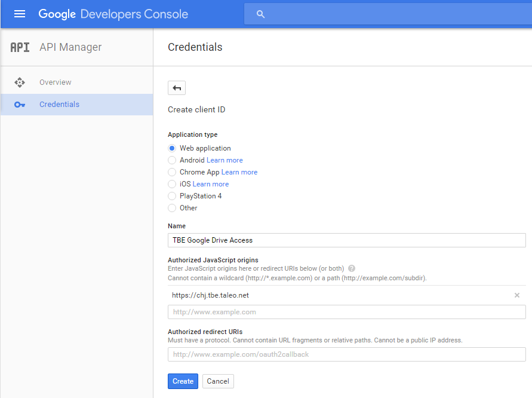Click the Application type label
532x398 pixels.
click(192, 134)
